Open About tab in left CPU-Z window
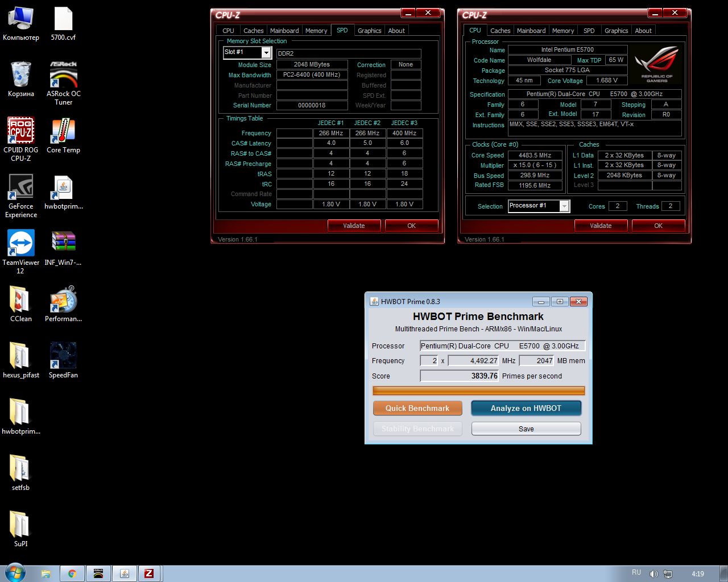The height and width of the screenshot is (582, 728). pyautogui.click(x=396, y=31)
